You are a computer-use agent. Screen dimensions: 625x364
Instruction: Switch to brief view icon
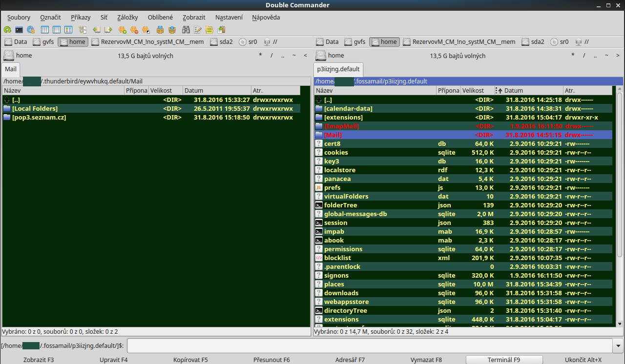45,30
